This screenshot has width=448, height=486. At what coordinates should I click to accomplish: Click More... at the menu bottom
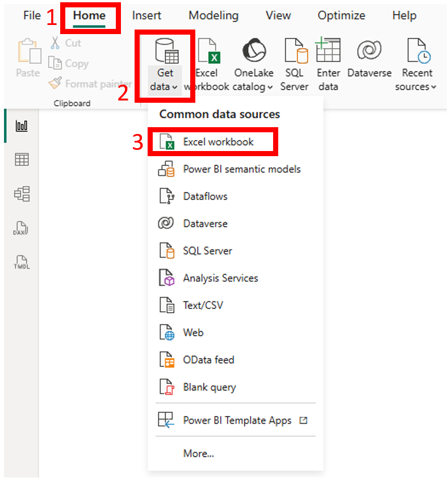199,454
